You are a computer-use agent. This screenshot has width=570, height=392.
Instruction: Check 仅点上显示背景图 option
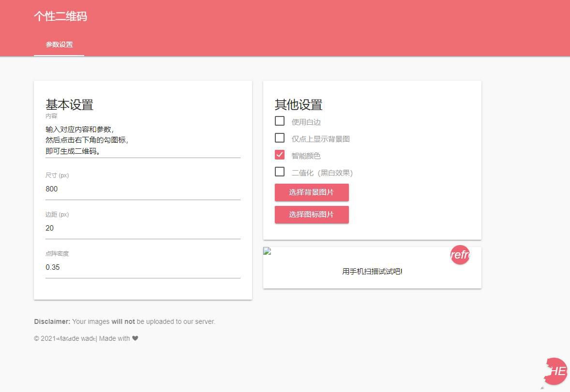pos(280,138)
